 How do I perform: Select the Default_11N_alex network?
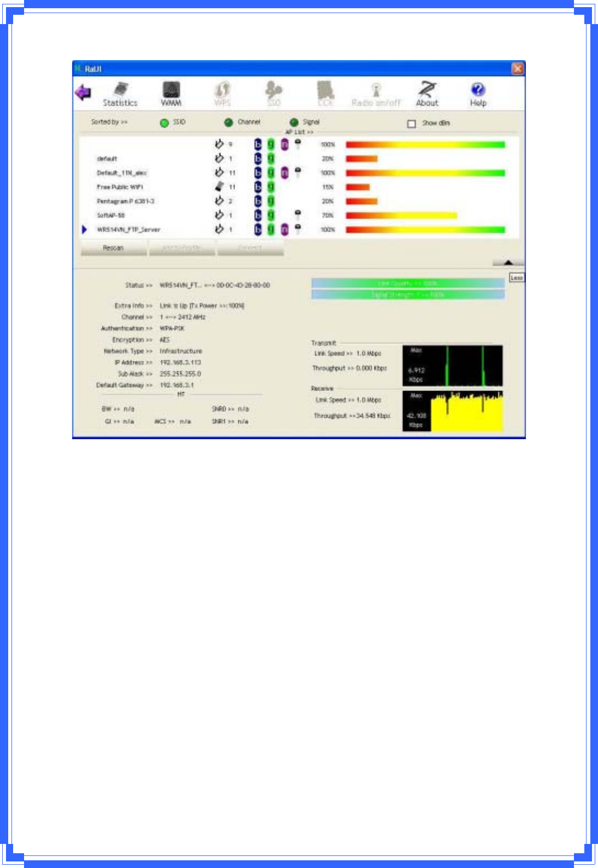point(298,173)
